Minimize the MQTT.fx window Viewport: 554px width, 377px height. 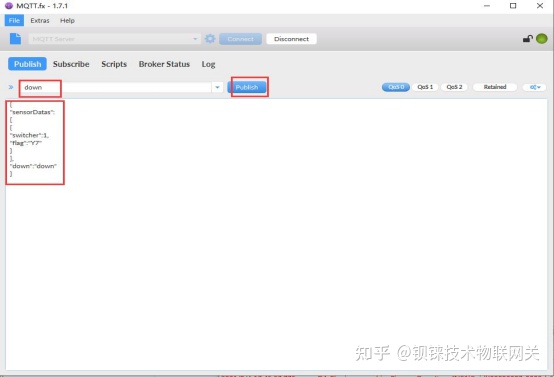pos(487,6)
